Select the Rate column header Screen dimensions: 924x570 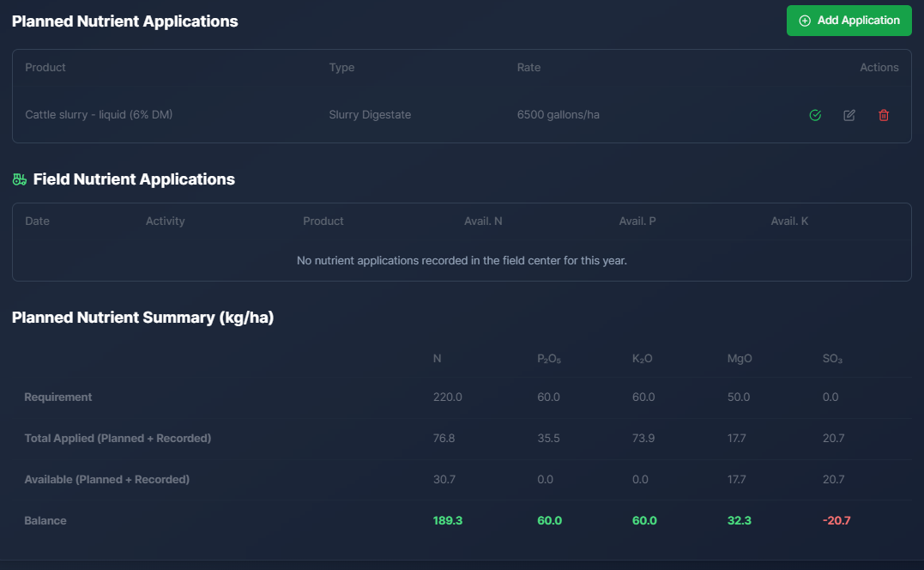pos(528,67)
